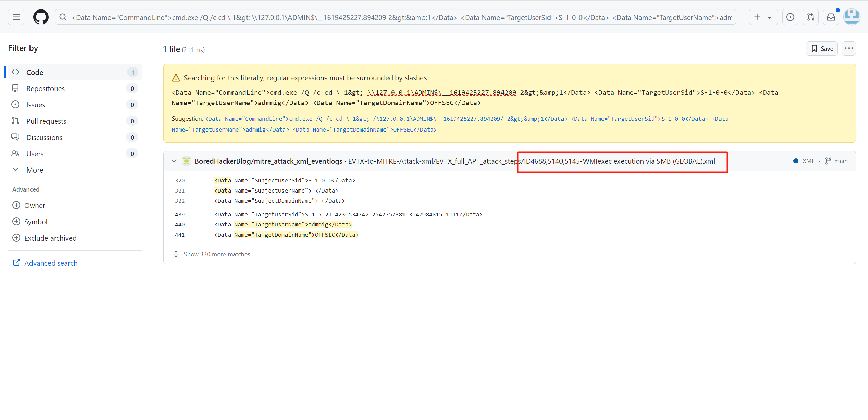The width and height of the screenshot is (868, 420).
Task: Filter results by Code
Action: (x=35, y=72)
